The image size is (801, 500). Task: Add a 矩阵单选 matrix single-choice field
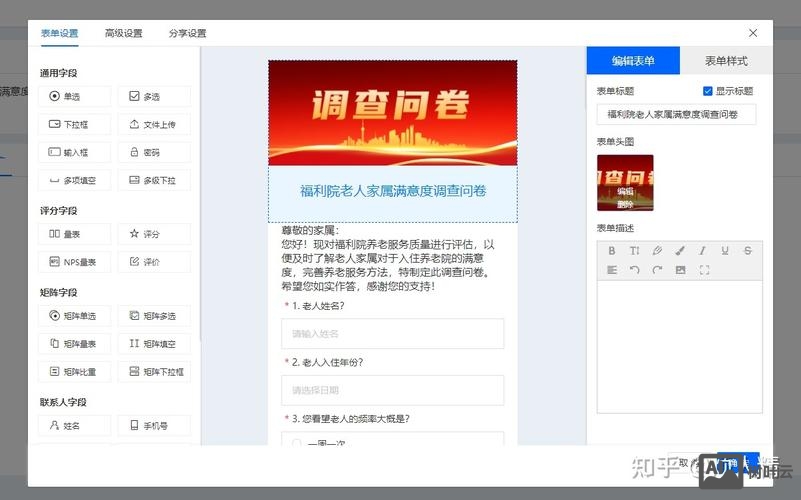click(75, 316)
